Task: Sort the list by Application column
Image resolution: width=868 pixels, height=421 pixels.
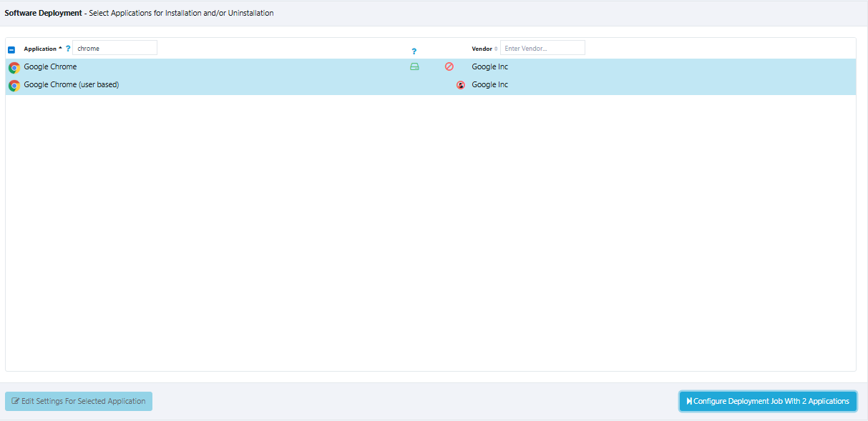Action: pyautogui.click(x=41, y=49)
